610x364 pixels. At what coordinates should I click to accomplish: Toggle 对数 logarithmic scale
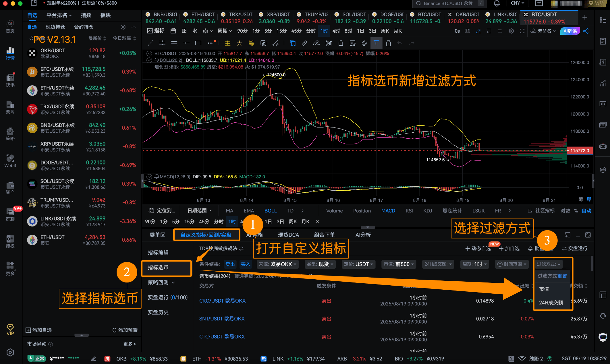coord(565,211)
